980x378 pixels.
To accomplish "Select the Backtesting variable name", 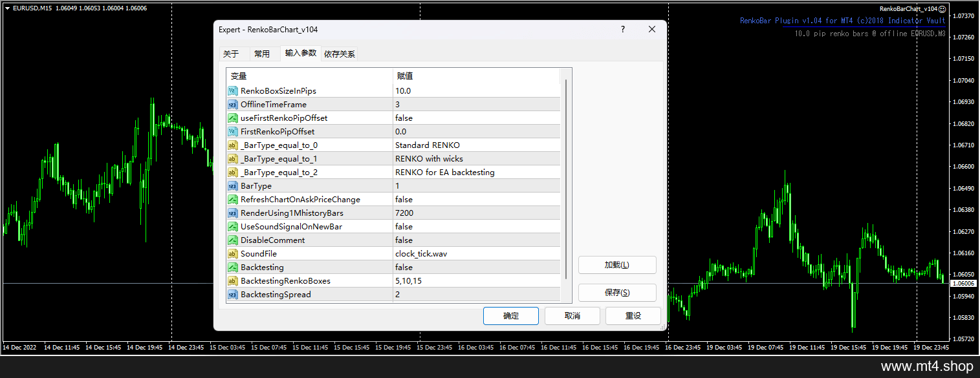I will pos(262,268).
